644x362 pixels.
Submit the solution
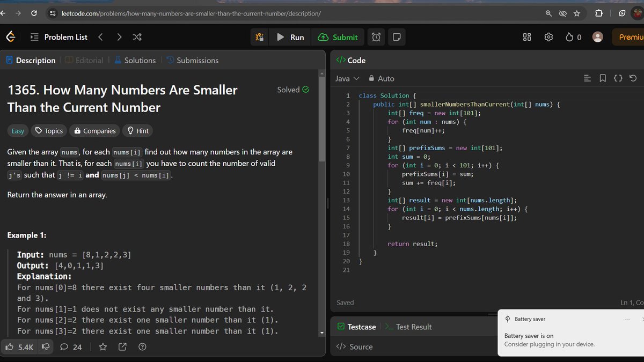[x=338, y=37]
